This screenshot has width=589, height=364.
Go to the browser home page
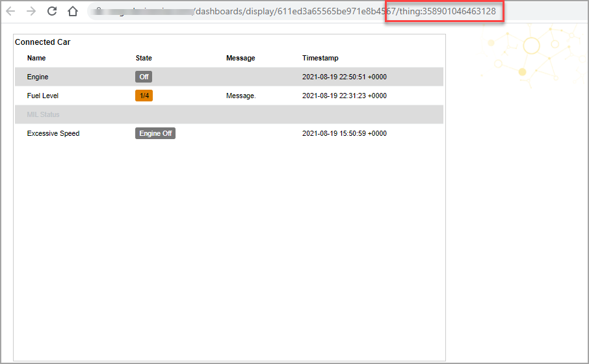pos(73,11)
